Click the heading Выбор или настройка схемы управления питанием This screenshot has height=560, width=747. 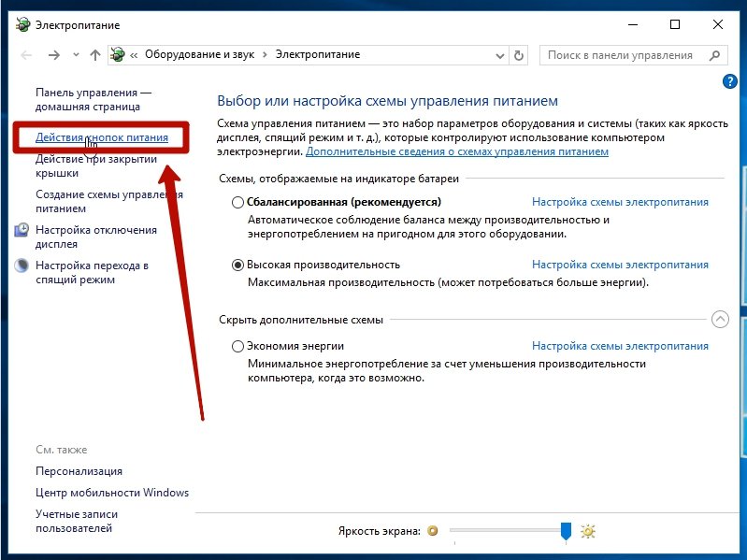pyautogui.click(x=387, y=101)
